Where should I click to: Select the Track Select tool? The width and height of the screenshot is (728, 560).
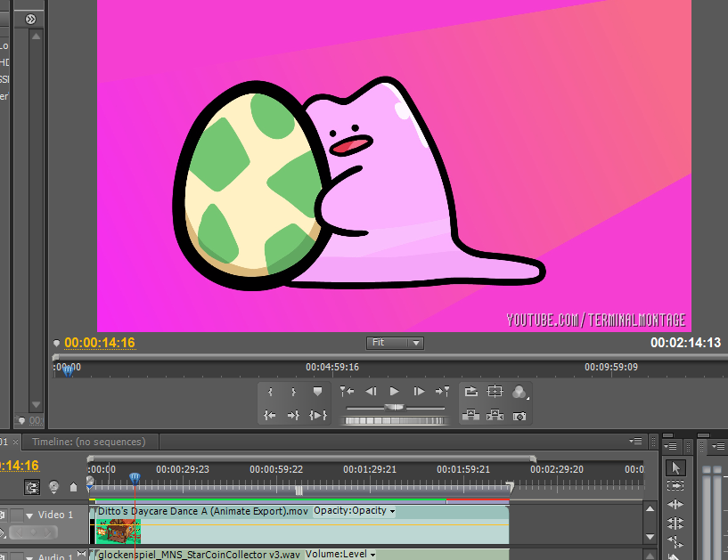(675, 486)
